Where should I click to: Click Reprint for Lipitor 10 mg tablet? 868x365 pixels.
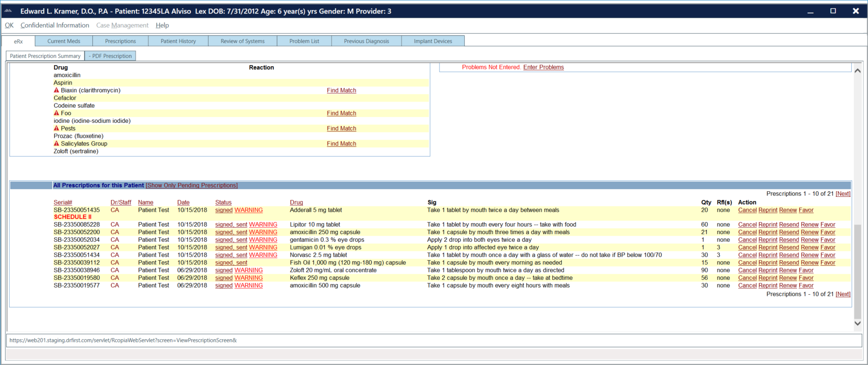click(768, 224)
